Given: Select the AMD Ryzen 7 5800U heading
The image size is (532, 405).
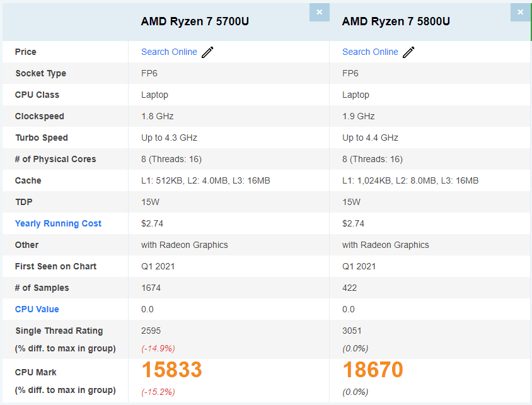Looking at the screenshot, I should (396, 21).
